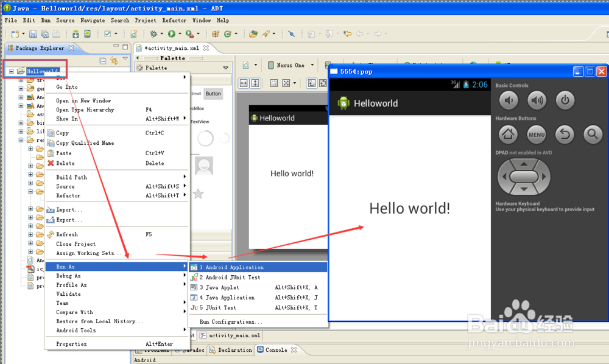Click the emulator volume up button
Image resolution: width=609 pixels, height=364 pixels.
(537, 100)
